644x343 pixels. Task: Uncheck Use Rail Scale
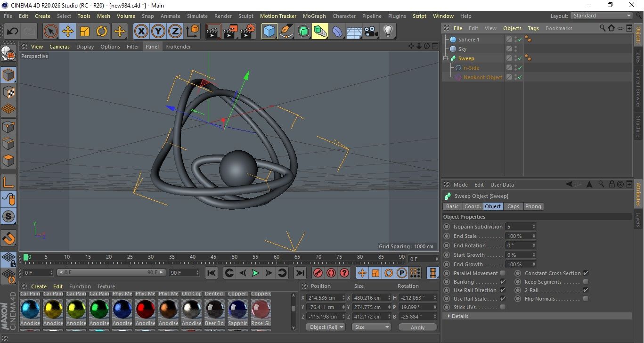click(x=503, y=299)
